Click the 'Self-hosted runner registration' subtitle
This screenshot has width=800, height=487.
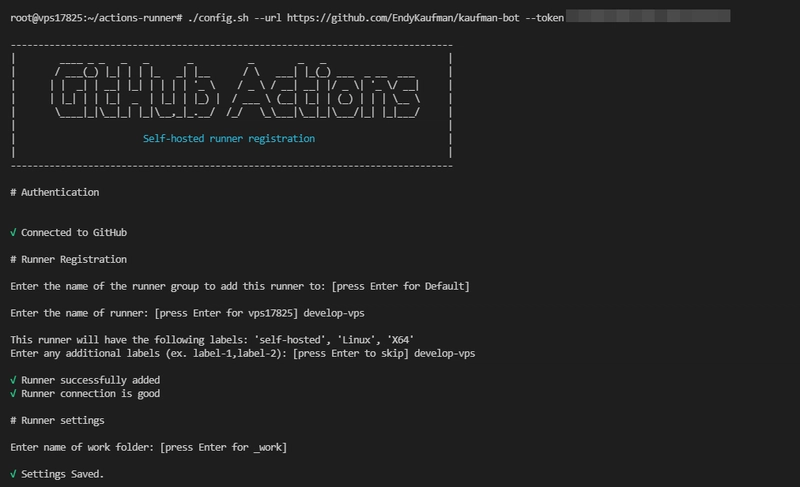229,139
